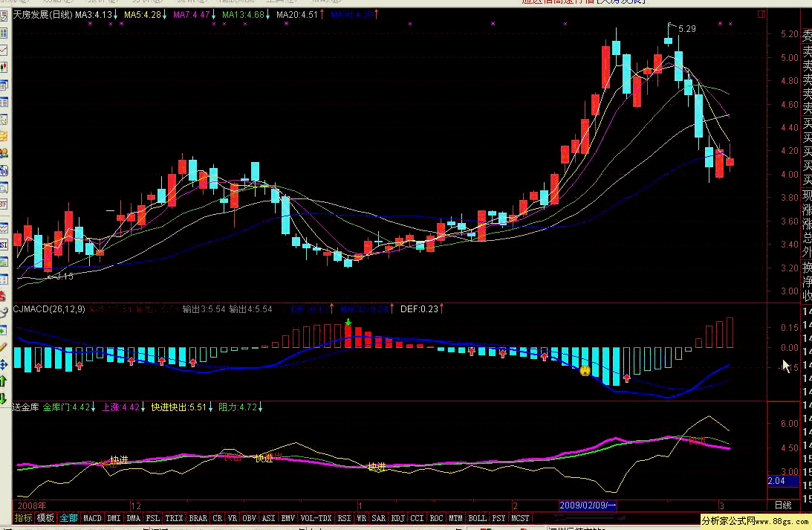Click the green up arrow icon
Screen dimensions: 812x530
click(3, 381)
